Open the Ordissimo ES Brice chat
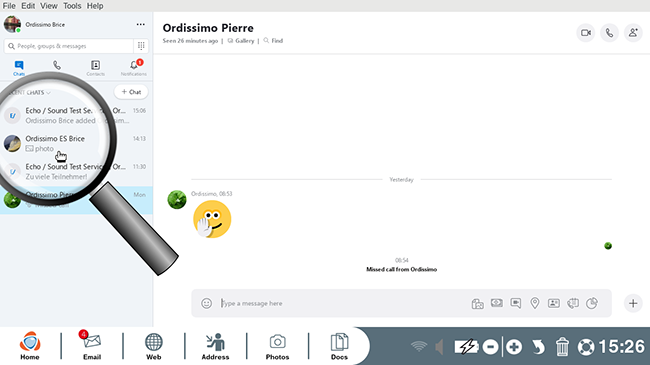The width and height of the screenshot is (650, 365). click(x=76, y=144)
